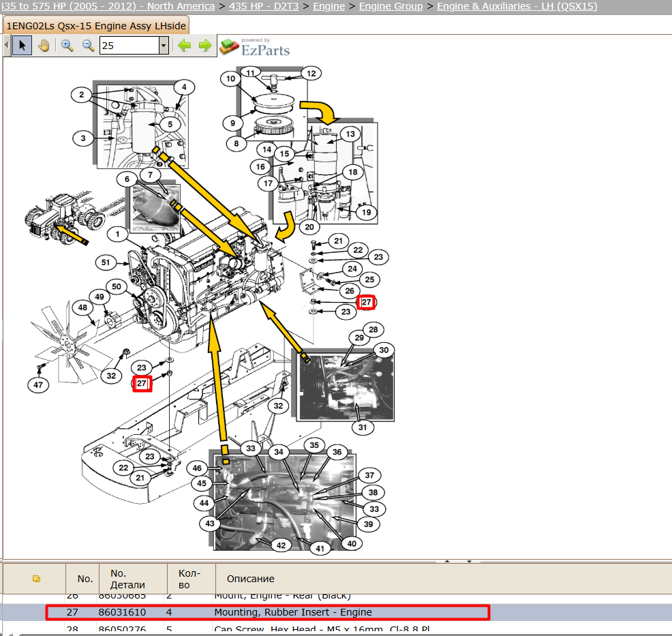The height and width of the screenshot is (636, 672).
Task: Select callout 15 bubble
Action: [285, 153]
